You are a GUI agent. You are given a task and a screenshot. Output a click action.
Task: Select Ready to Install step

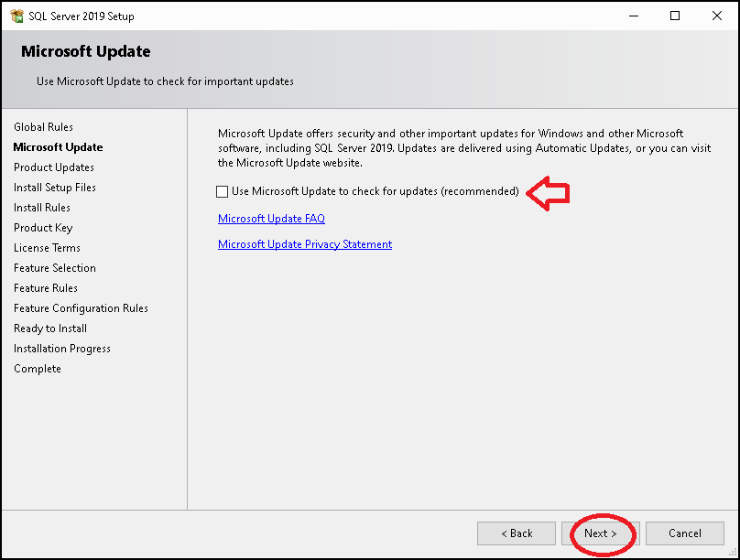(50, 328)
